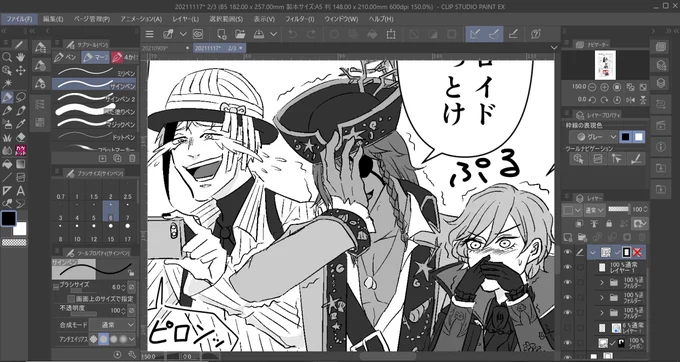Select the Hand move-view tool
680x362 pixels.
(x=20, y=57)
